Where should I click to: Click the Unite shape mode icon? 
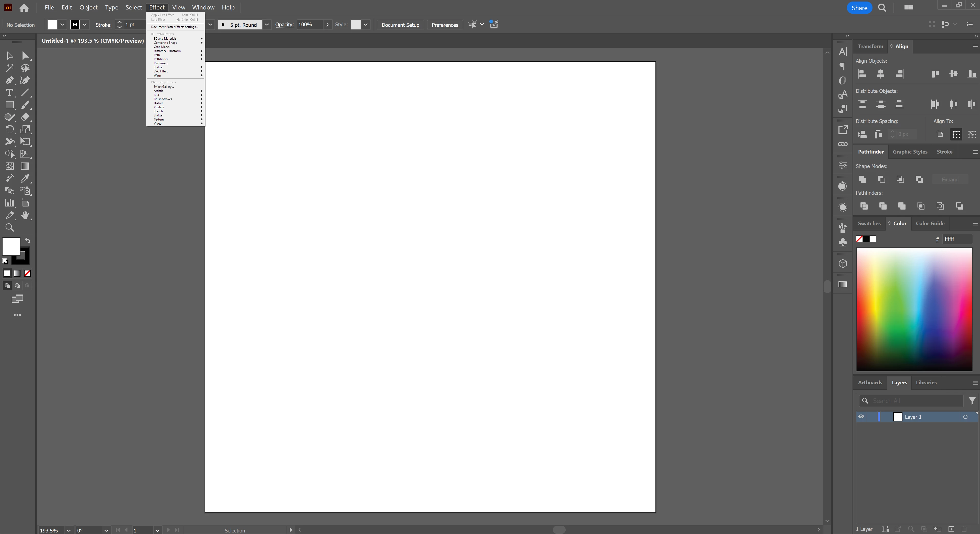[863, 179]
